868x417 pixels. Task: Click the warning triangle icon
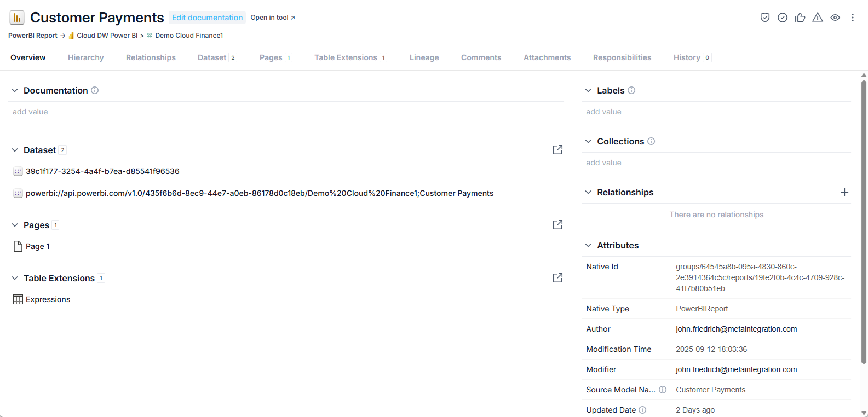point(818,18)
